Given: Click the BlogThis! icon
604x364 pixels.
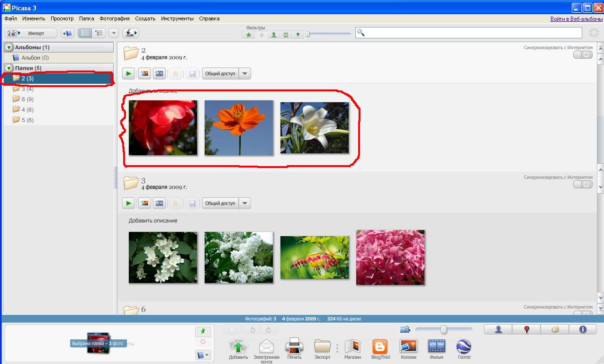Looking at the screenshot, I should coord(381,349).
